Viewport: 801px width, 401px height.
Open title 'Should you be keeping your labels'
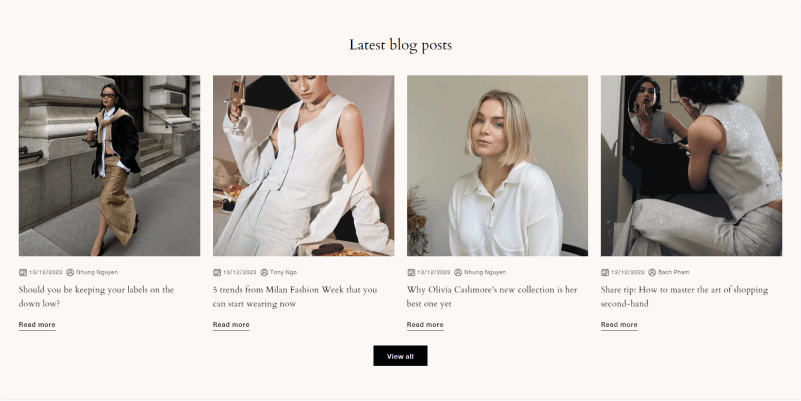point(97,296)
